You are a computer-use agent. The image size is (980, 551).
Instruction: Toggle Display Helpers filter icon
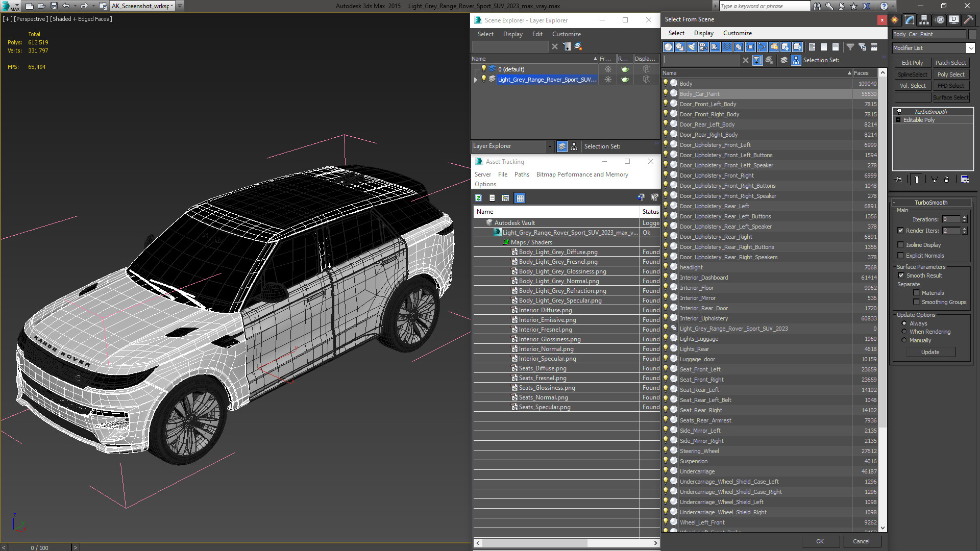(715, 47)
